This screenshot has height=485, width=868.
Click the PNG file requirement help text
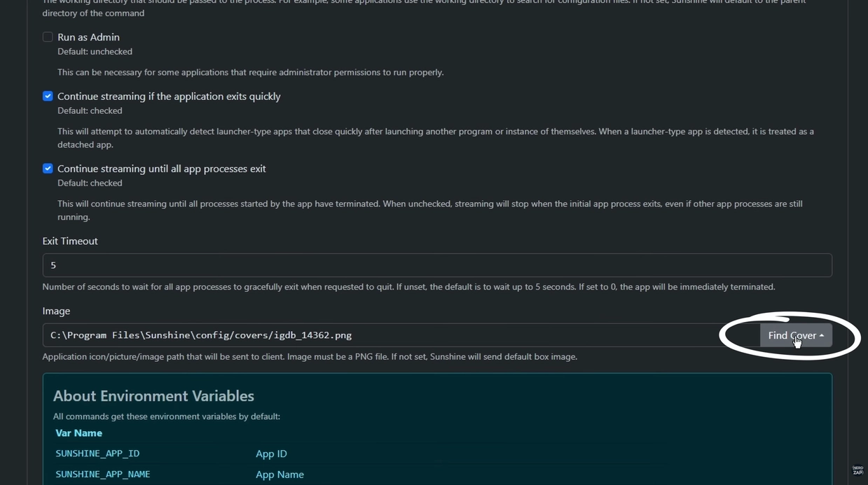[x=310, y=357]
